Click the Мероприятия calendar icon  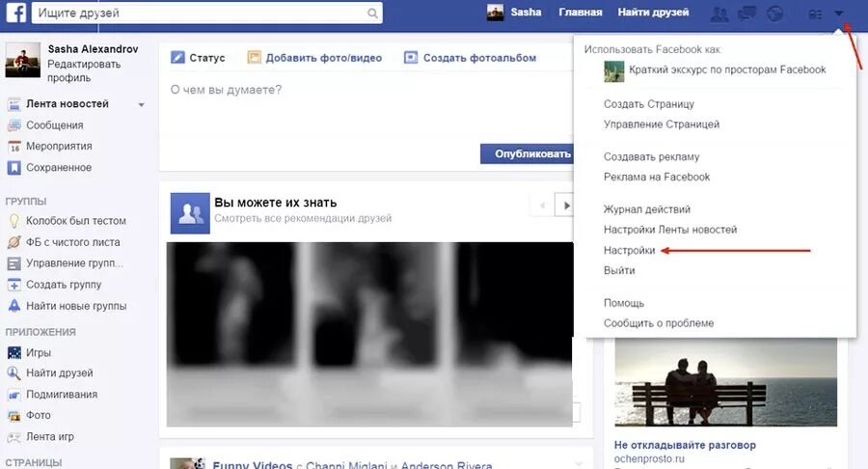[14, 147]
